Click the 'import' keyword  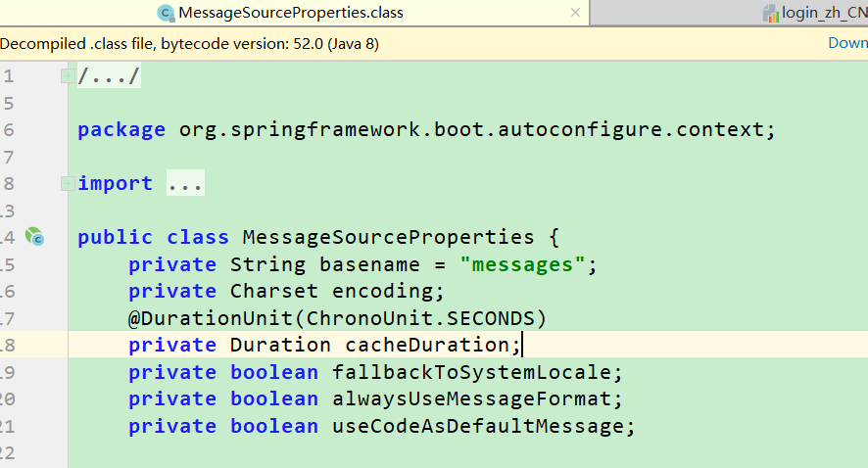(x=116, y=183)
